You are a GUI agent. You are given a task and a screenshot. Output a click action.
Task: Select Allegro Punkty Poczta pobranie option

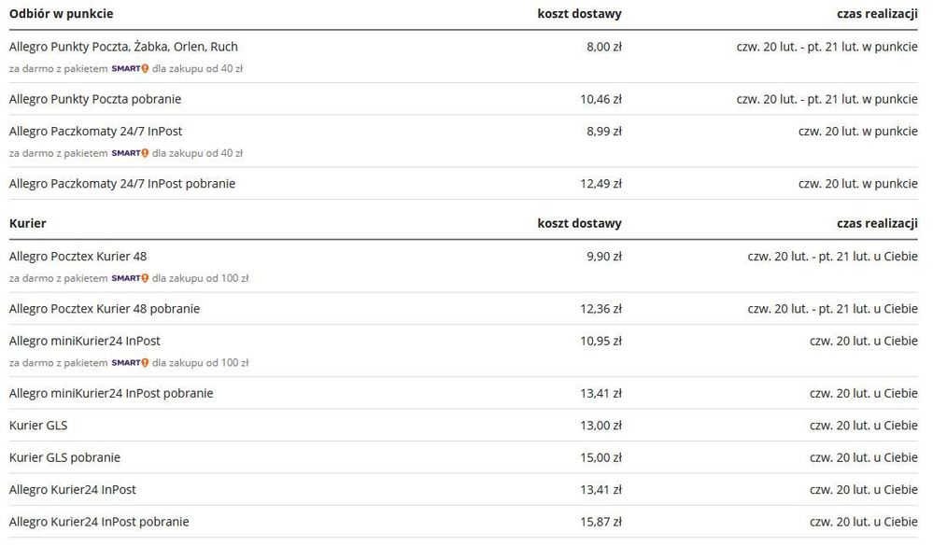pyautogui.click(x=95, y=99)
